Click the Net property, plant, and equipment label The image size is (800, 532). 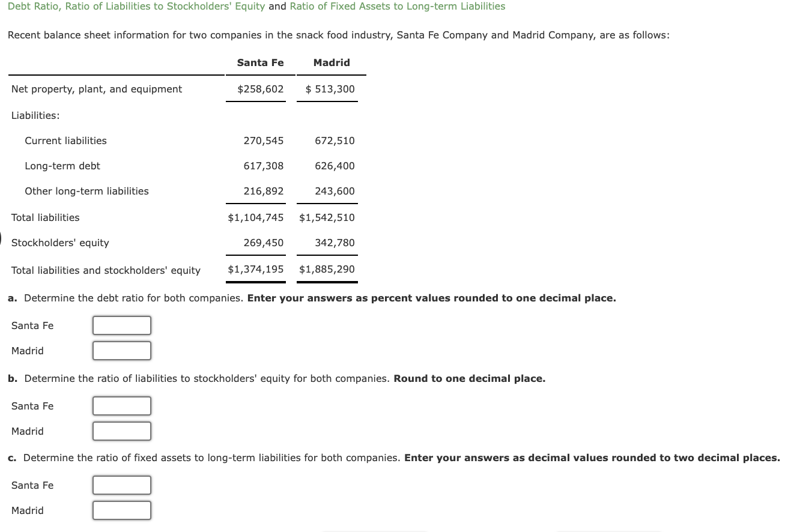pyautogui.click(x=97, y=89)
